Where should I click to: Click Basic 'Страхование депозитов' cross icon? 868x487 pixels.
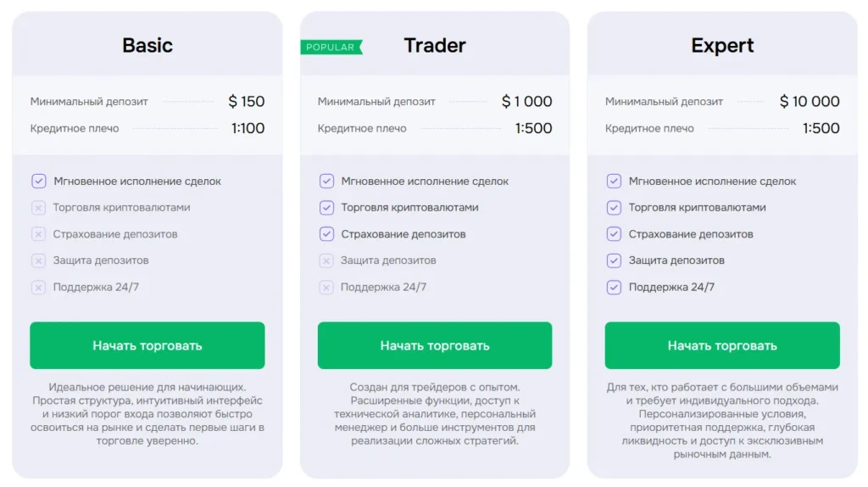(x=39, y=234)
